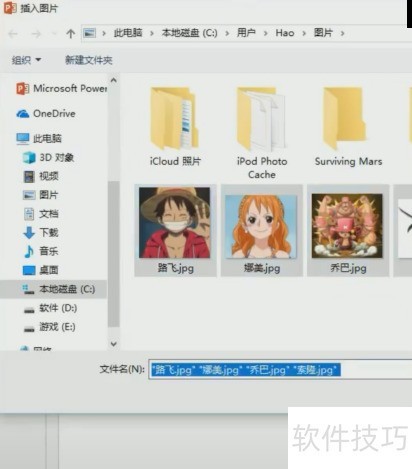
Task: Open 图片 folder in the sidebar
Action: (49, 195)
